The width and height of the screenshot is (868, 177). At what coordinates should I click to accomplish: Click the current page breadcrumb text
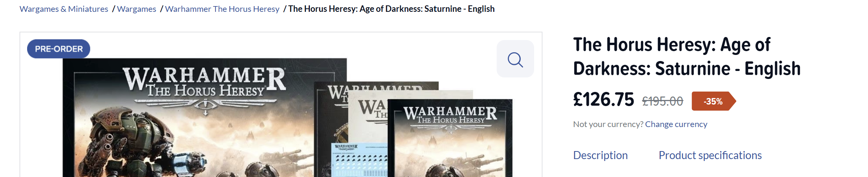pos(391,9)
